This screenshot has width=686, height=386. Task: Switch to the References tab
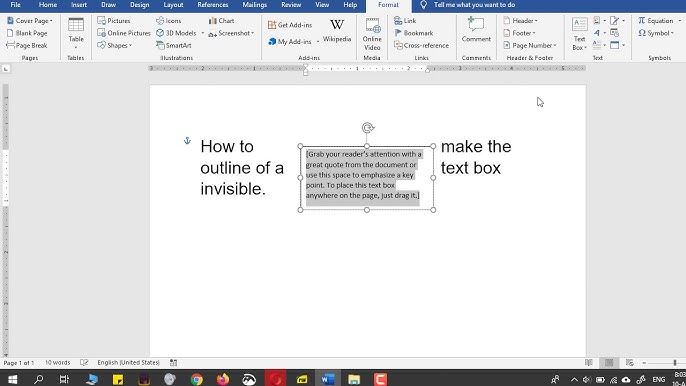[213, 5]
